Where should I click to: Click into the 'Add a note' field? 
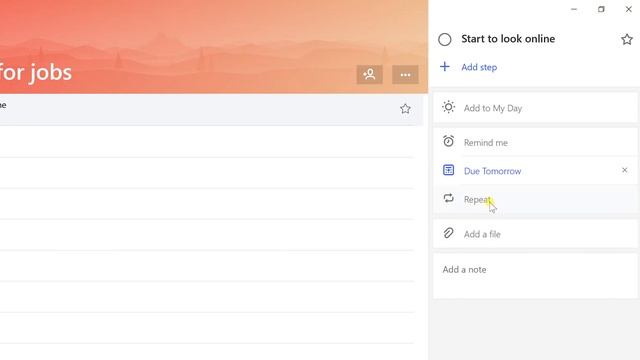(x=535, y=276)
